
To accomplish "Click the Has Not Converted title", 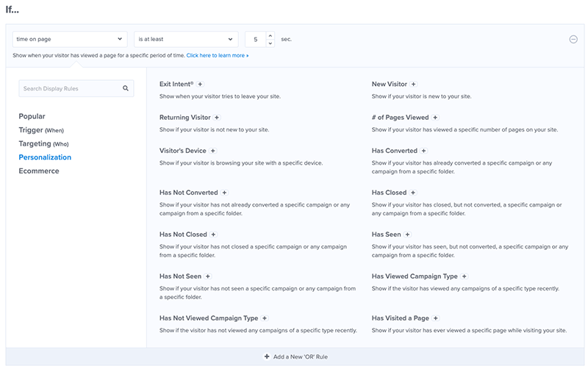I will [x=189, y=193].
